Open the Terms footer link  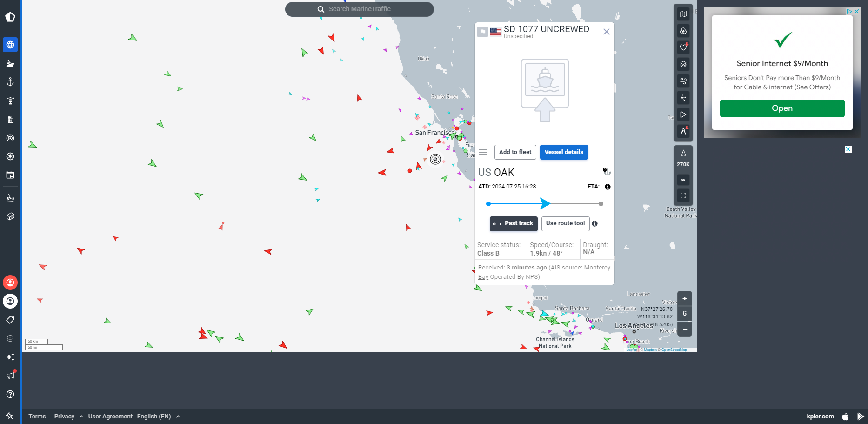pos(37,417)
